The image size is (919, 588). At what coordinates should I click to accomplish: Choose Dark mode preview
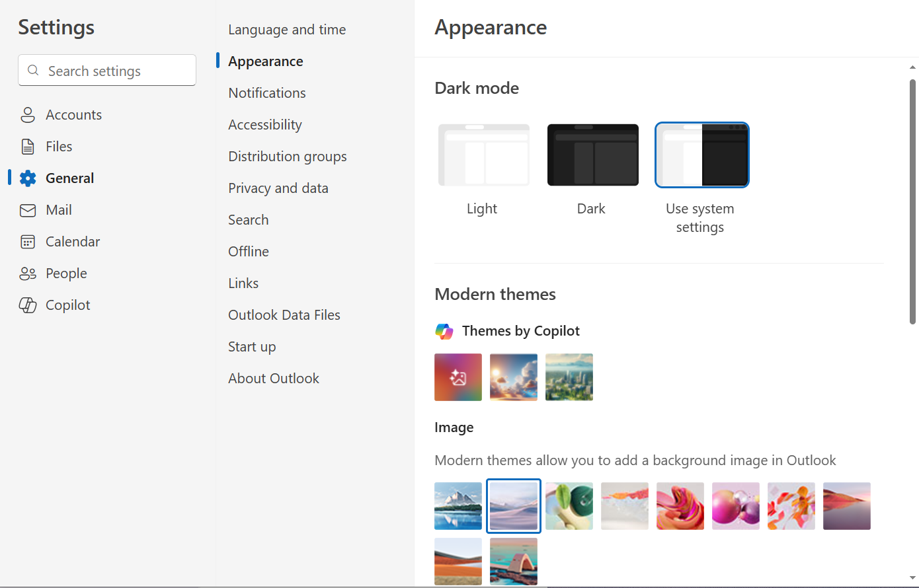tap(593, 155)
